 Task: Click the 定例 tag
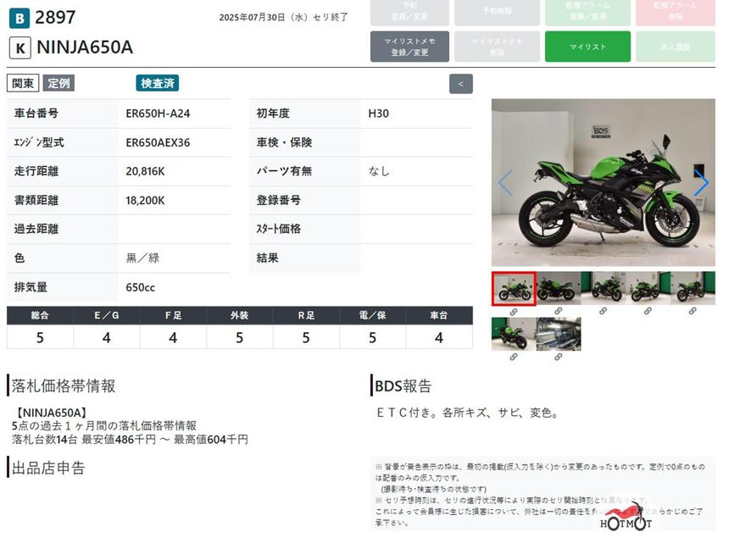(58, 83)
